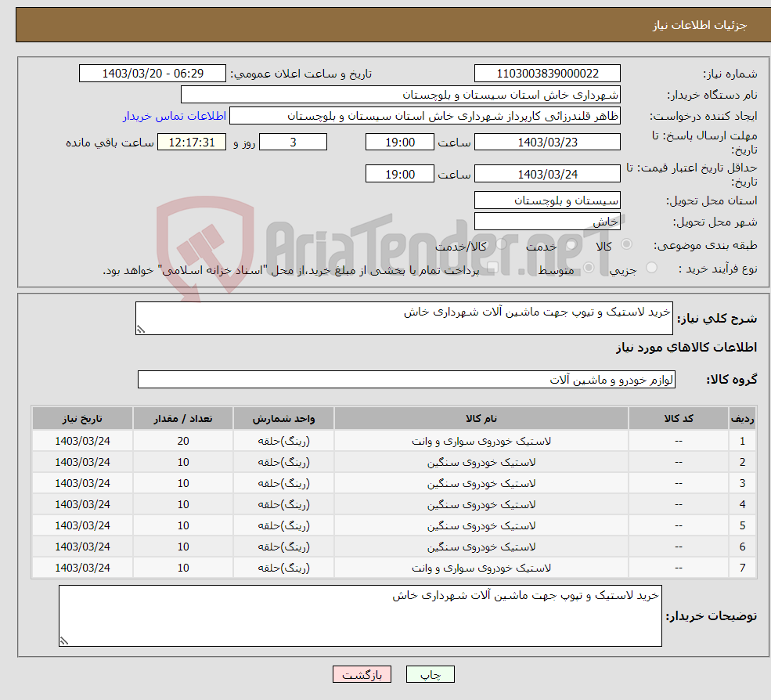Click the unit cell in row 5
This screenshot has height=700, width=771.
283,526
